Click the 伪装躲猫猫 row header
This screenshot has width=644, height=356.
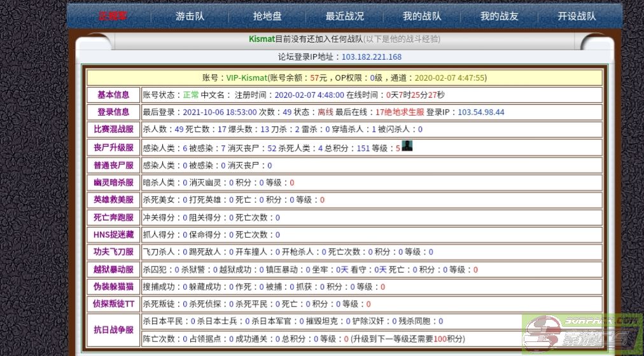[113, 287]
